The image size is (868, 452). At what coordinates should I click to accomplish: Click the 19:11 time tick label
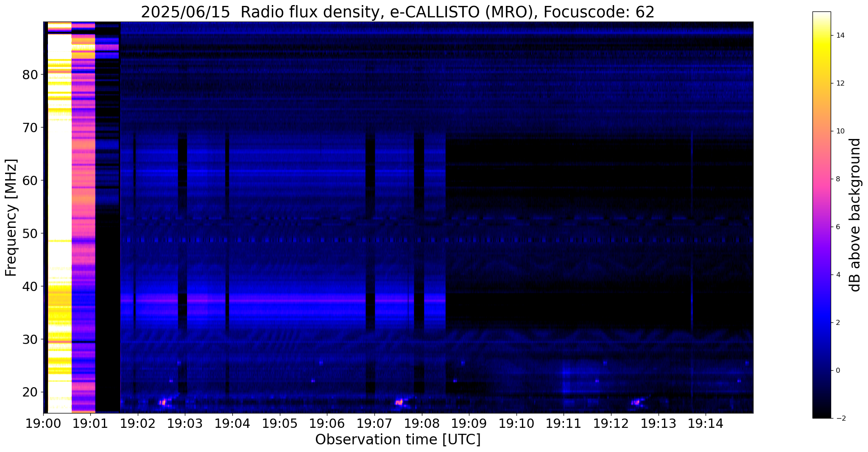tap(564, 423)
